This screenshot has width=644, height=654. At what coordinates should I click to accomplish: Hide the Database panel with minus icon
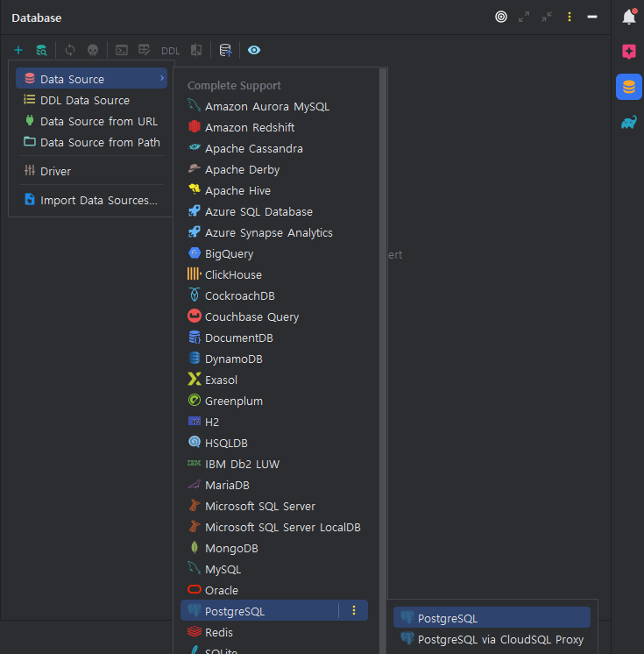pyautogui.click(x=592, y=17)
